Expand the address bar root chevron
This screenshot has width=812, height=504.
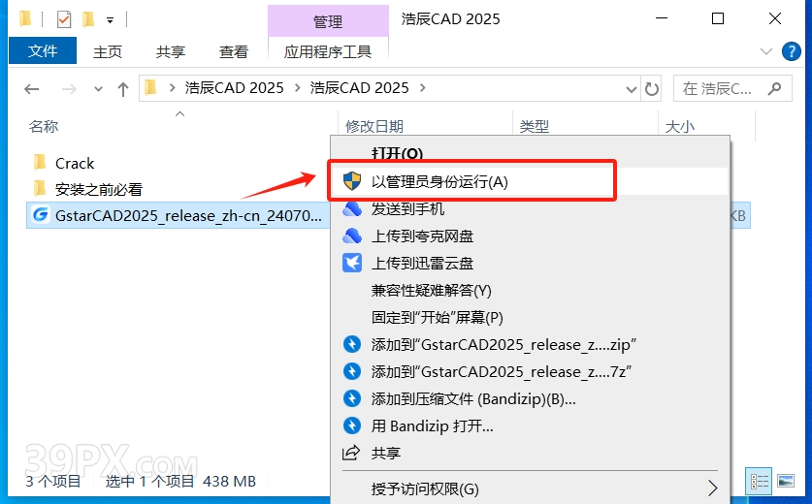(x=172, y=88)
